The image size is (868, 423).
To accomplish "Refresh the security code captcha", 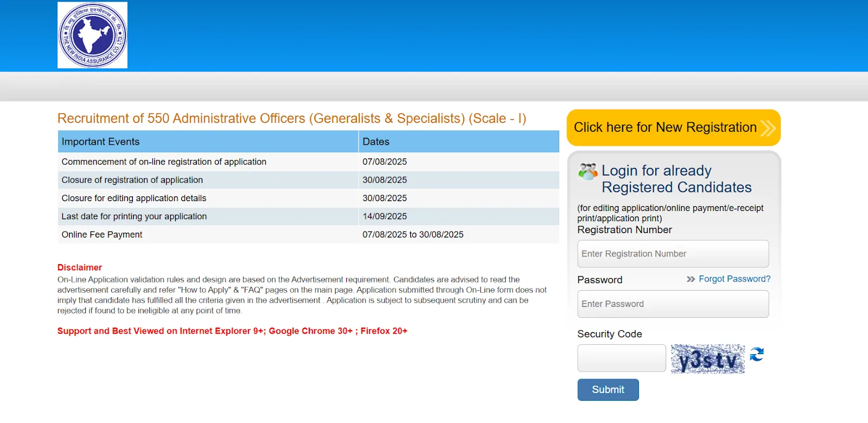I will [757, 354].
